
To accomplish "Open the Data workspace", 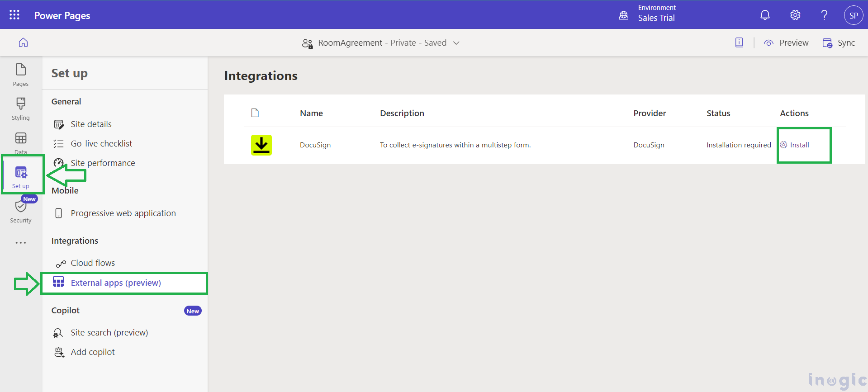I will pyautogui.click(x=21, y=142).
